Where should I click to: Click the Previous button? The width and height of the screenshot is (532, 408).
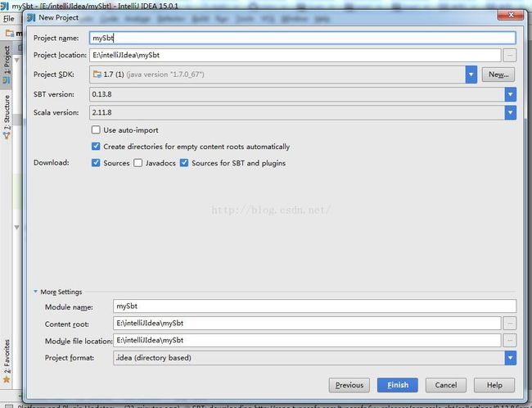(x=349, y=385)
